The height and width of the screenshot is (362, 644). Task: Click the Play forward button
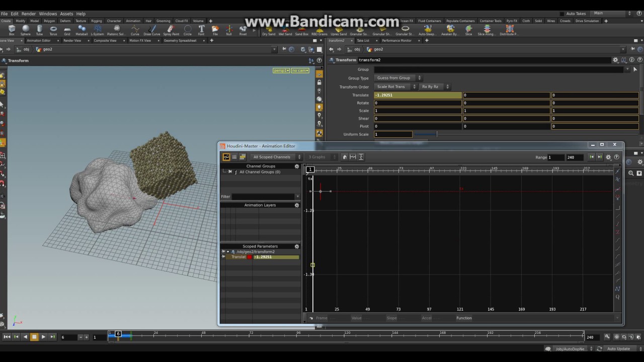tap(43, 337)
